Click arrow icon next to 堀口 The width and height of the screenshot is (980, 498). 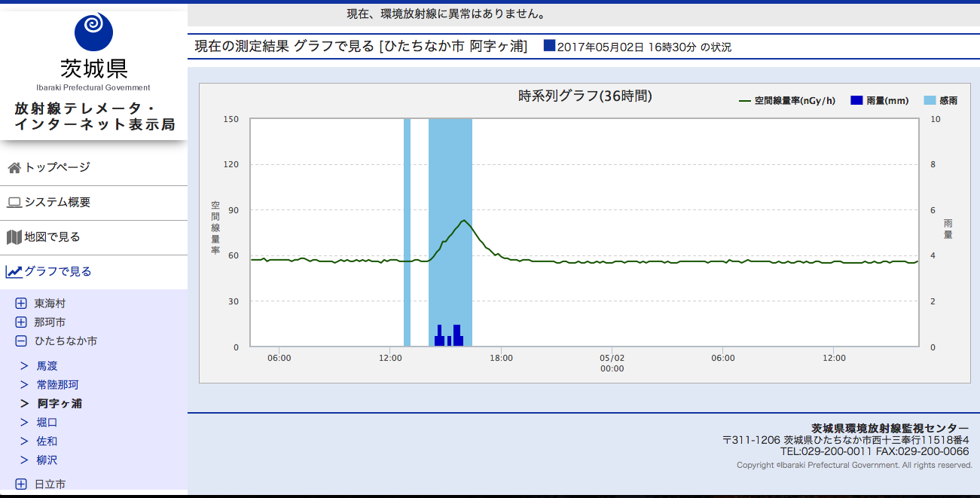(x=24, y=423)
